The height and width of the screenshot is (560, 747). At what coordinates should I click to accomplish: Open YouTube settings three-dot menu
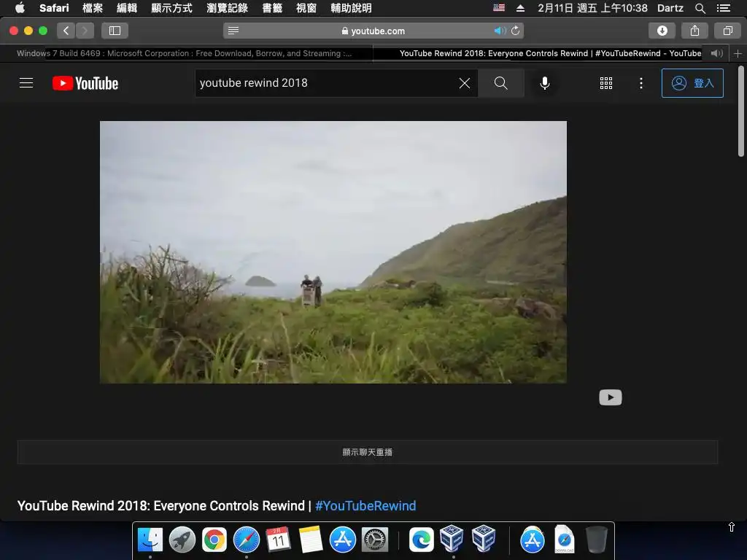pos(641,83)
